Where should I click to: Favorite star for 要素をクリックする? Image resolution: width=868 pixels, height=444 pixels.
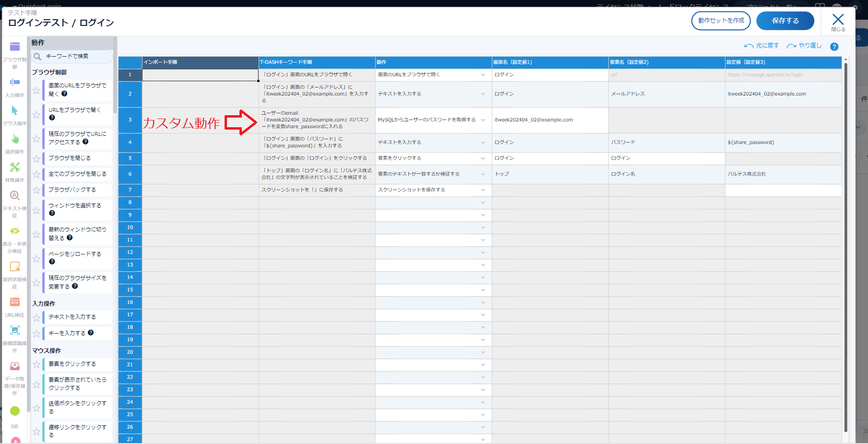(36, 364)
